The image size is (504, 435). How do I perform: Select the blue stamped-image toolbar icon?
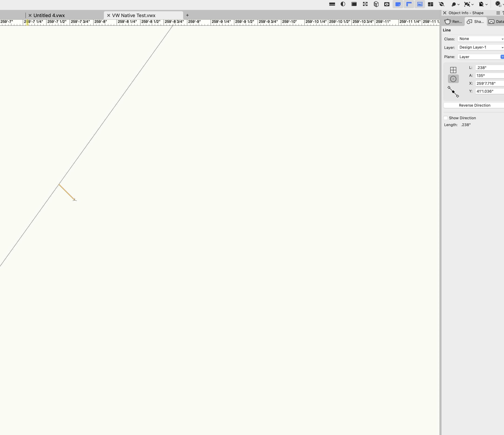(x=420, y=4)
